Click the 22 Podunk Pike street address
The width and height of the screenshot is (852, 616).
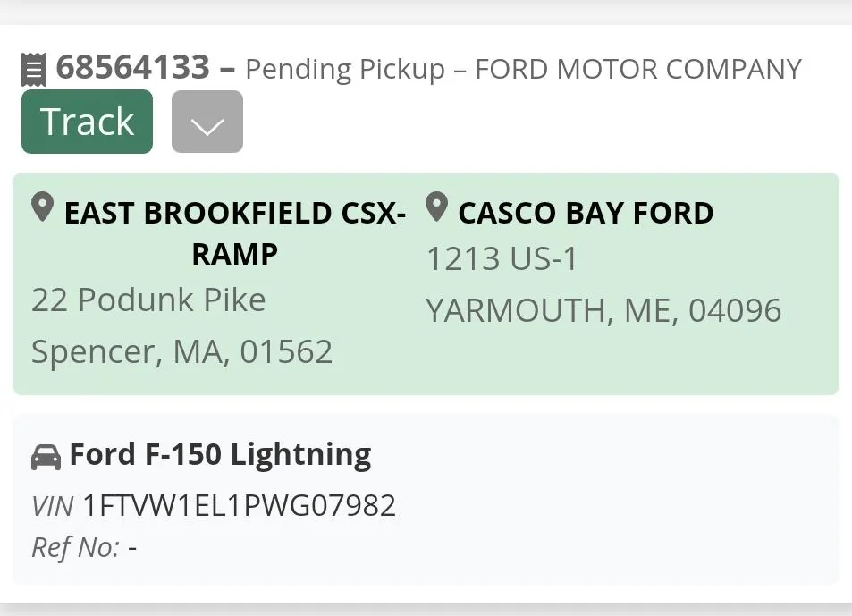[148, 300]
